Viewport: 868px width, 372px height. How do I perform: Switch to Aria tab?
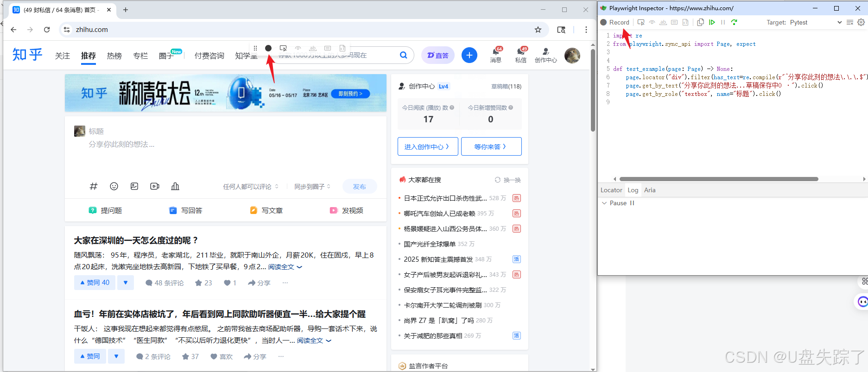[x=650, y=190]
